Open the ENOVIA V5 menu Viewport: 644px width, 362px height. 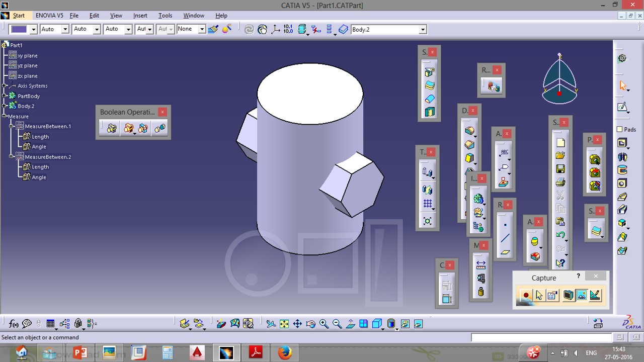pos(49,16)
